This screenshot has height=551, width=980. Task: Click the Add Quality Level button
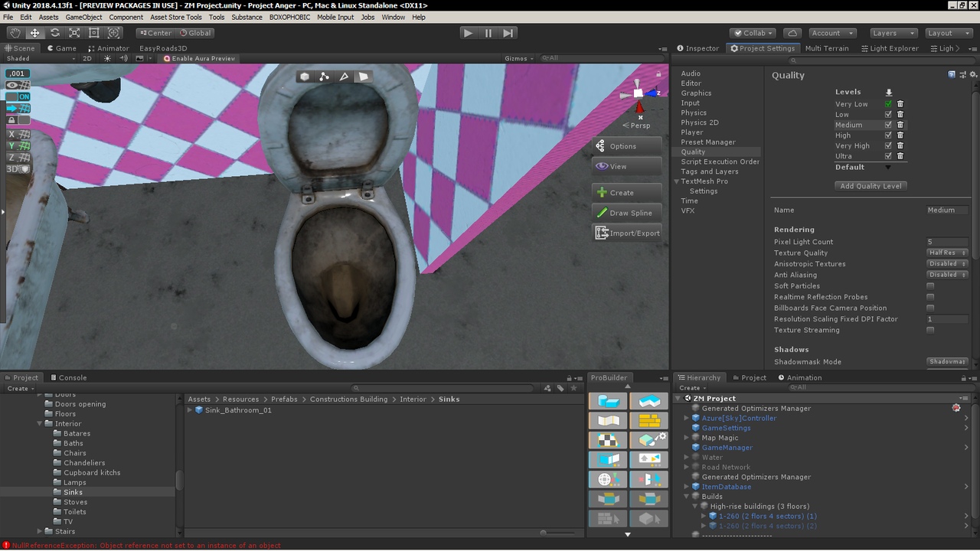(x=871, y=186)
